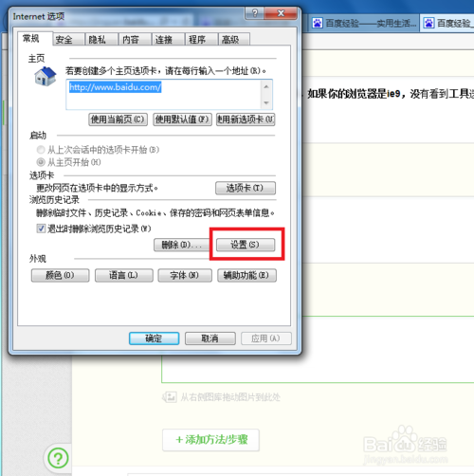Click the home page URL input field
Image resolution: width=474 pixels, height=476 pixels.
tap(169, 95)
